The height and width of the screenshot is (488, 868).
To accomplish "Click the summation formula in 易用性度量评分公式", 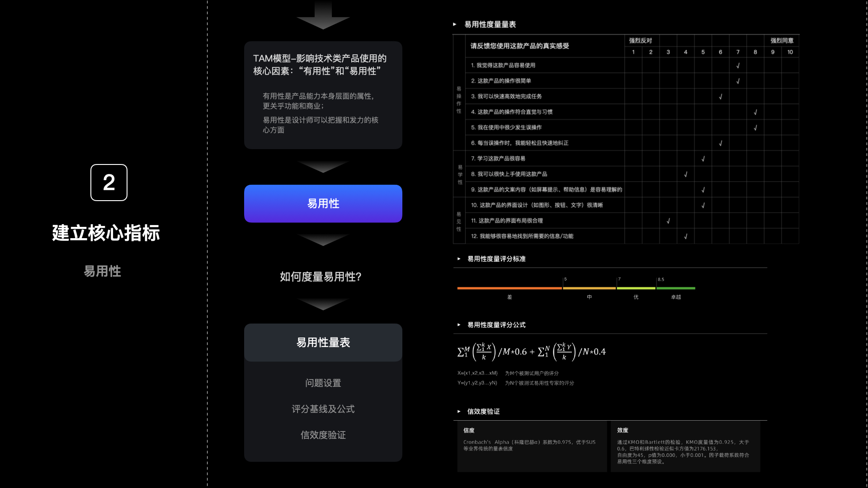I will pos(531,352).
